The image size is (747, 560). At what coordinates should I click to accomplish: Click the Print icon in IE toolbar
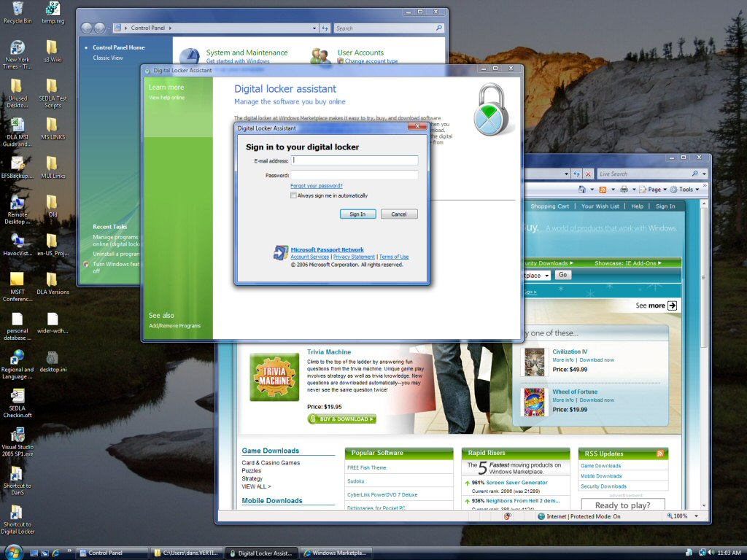624,189
